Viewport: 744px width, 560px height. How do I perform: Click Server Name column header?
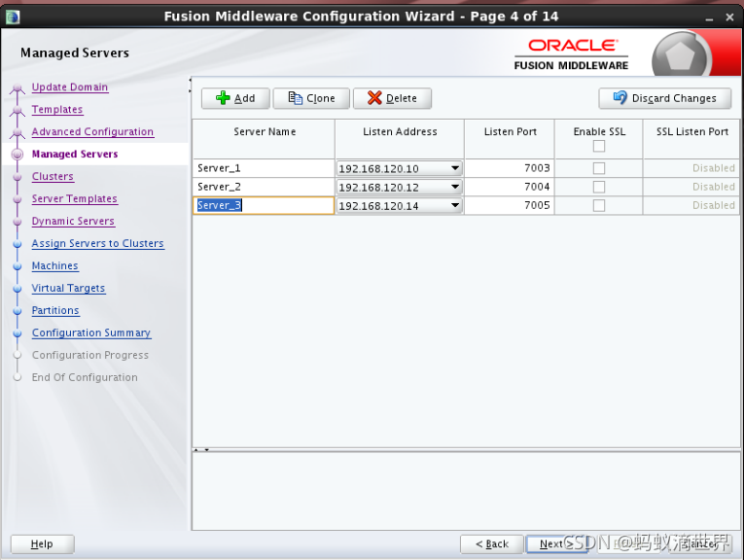(x=265, y=139)
